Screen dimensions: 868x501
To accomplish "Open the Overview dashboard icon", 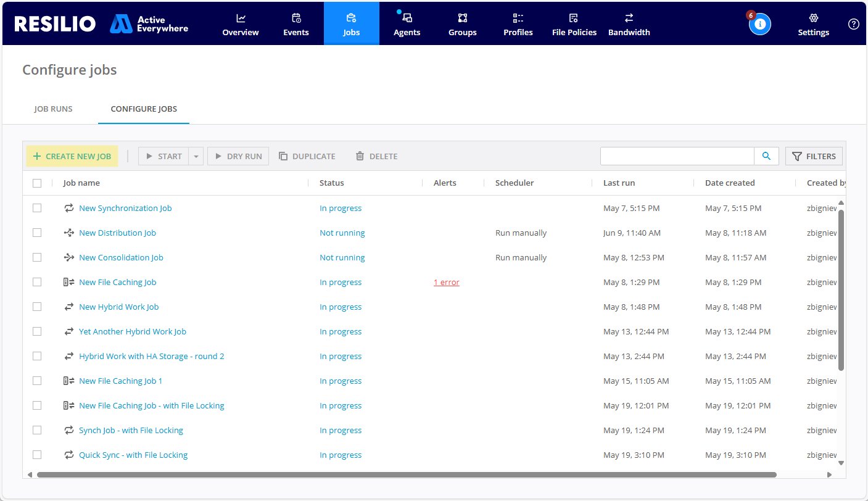I will point(241,19).
